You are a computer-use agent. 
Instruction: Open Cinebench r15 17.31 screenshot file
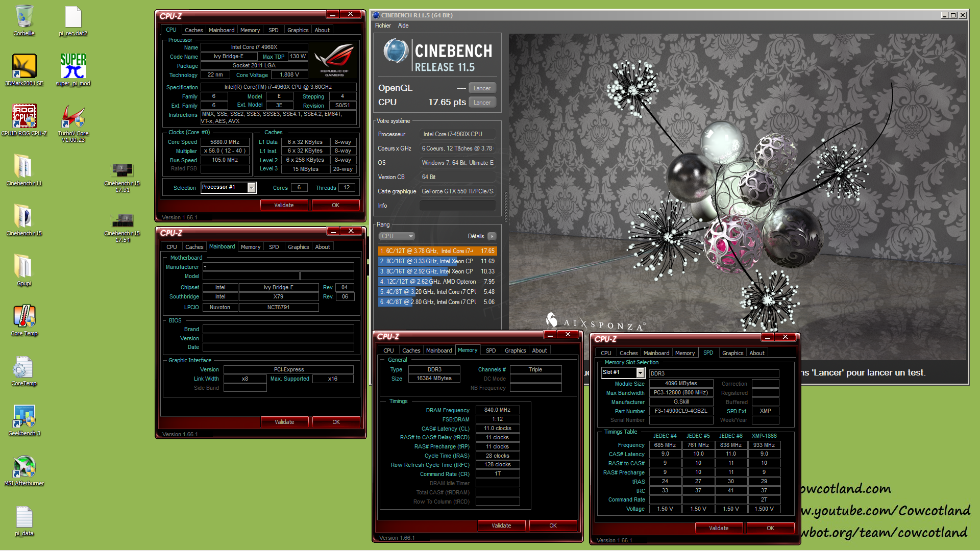(122, 170)
